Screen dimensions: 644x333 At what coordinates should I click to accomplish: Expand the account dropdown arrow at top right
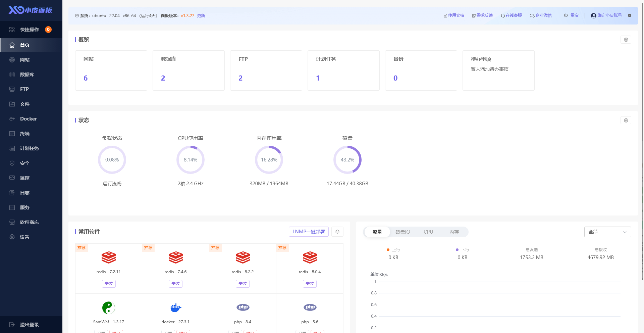click(630, 15)
